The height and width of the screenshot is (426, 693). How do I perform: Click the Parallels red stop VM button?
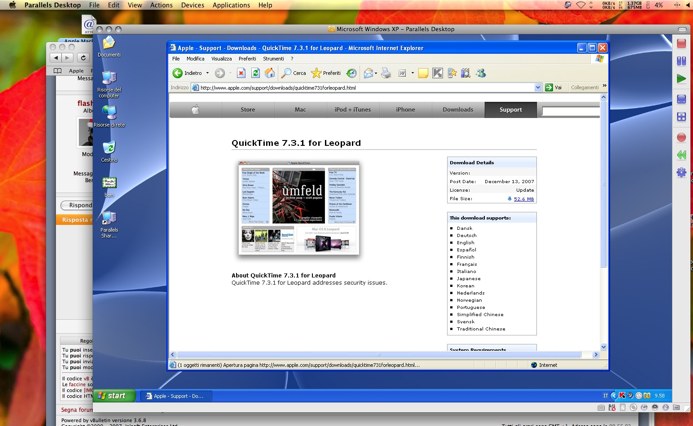[x=682, y=43]
